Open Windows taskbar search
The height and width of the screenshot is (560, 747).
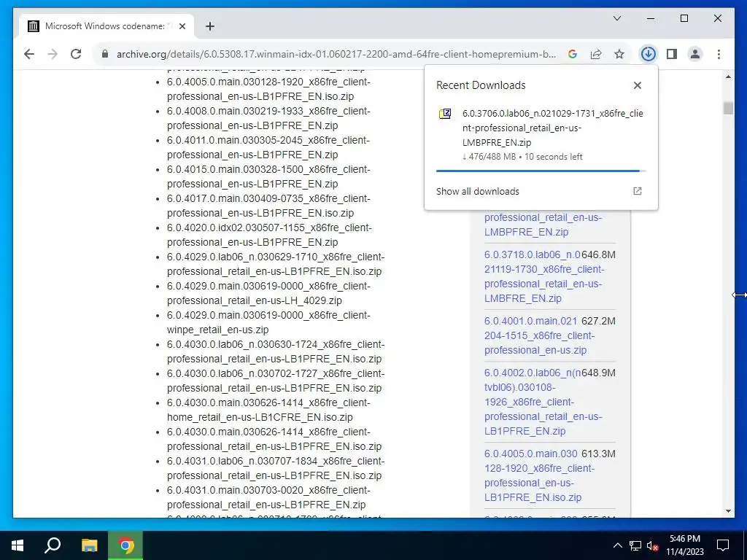53,545
